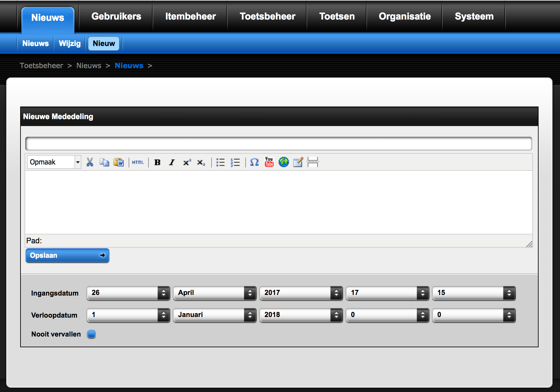This screenshot has height=392, width=560.
Task: Switch to the Toetsbeheer main tab
Action: (267, 16)
